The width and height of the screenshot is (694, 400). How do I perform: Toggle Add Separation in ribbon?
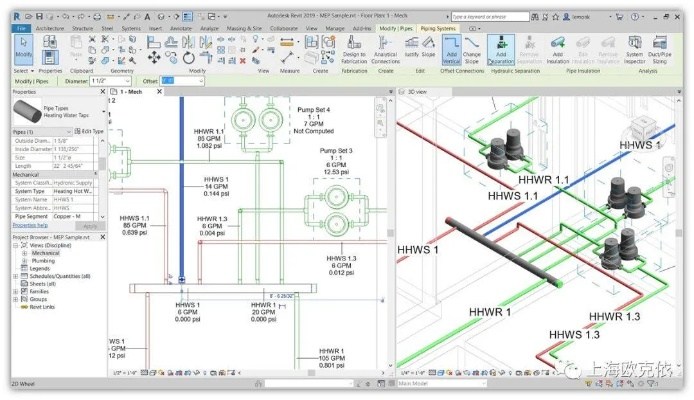pos(500,48)
